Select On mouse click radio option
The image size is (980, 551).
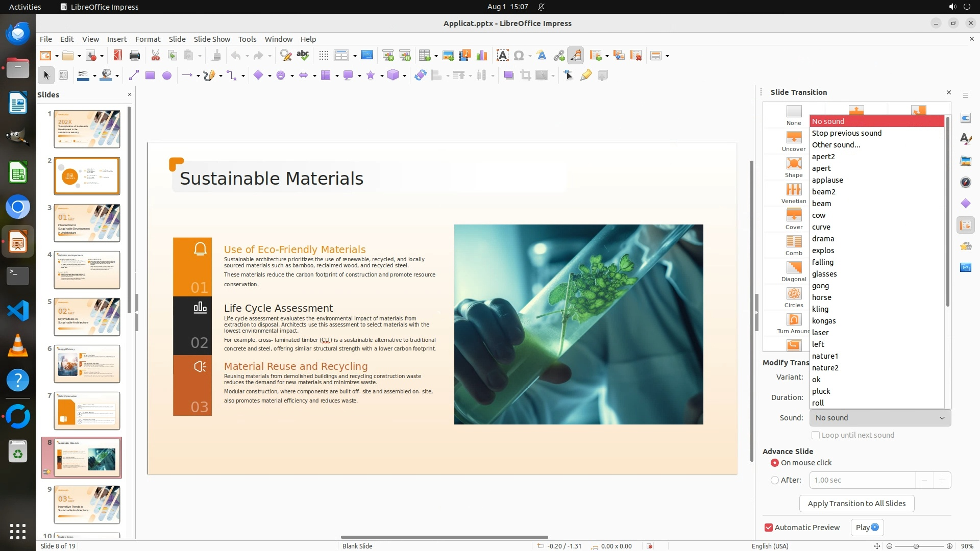[775, 463]
